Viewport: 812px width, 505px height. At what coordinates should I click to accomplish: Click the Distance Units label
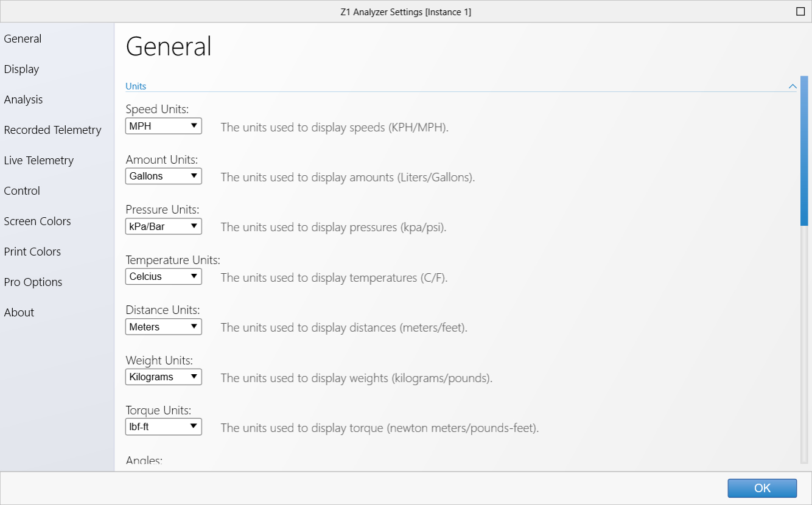163,310
